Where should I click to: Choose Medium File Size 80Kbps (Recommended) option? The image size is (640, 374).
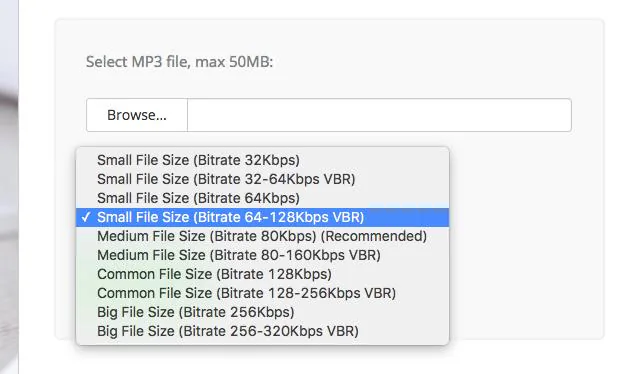coord(262,236)
